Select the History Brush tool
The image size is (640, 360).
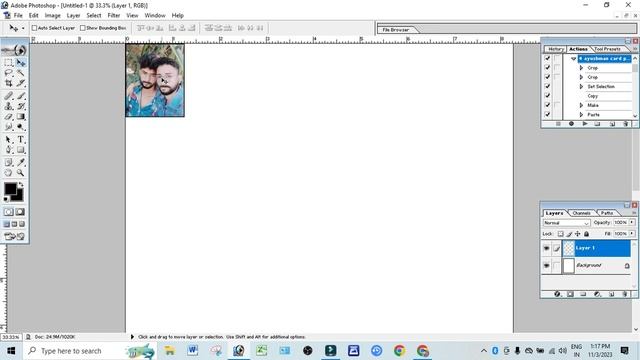click(21, 106)
